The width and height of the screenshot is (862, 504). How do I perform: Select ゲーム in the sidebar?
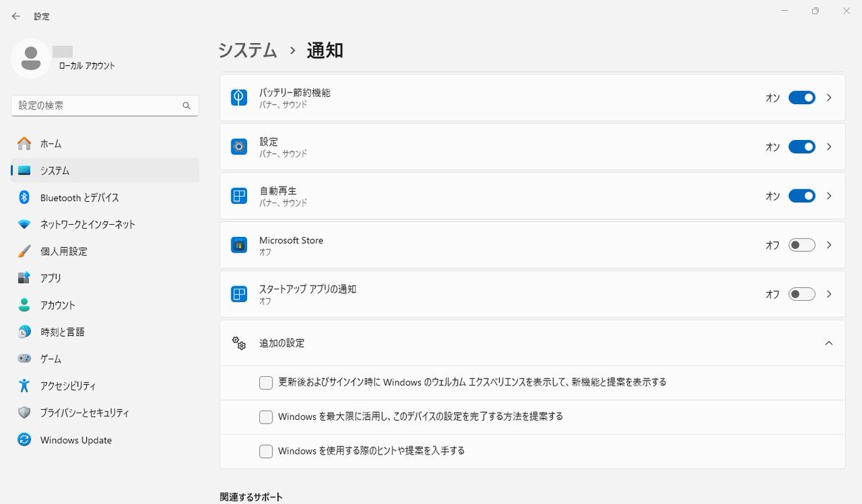[x=106, y=358]
